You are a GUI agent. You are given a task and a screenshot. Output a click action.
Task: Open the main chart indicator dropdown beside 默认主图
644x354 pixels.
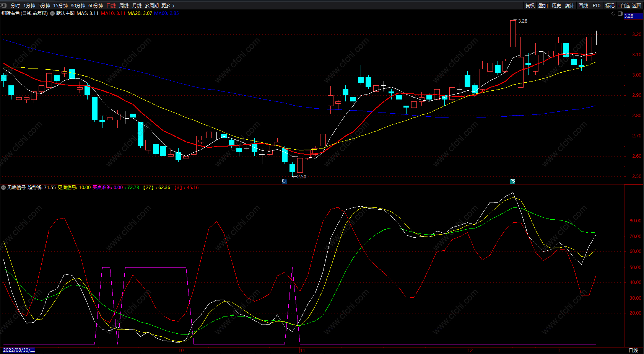(x=52, y=13)
